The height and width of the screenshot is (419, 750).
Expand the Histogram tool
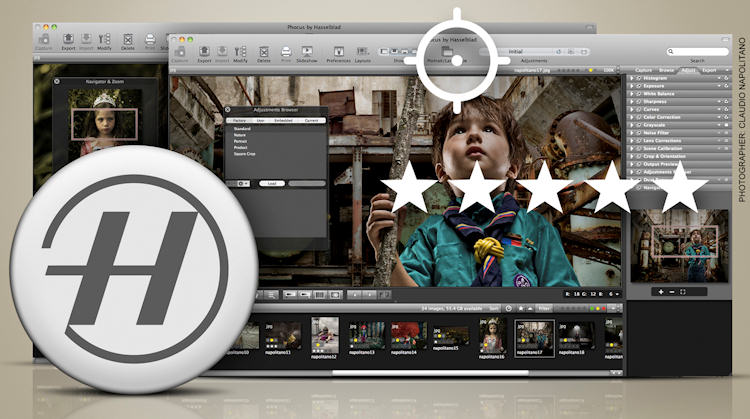click(632, 78)
